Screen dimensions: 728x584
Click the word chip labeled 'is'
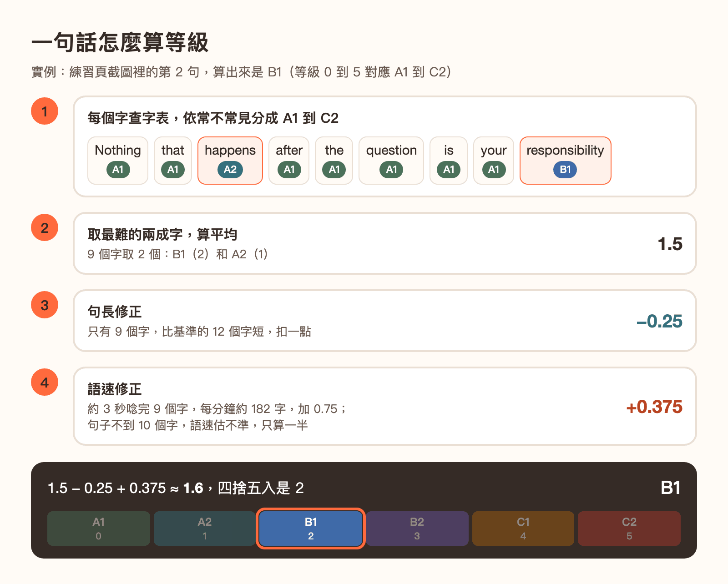(x=449, y=161)
